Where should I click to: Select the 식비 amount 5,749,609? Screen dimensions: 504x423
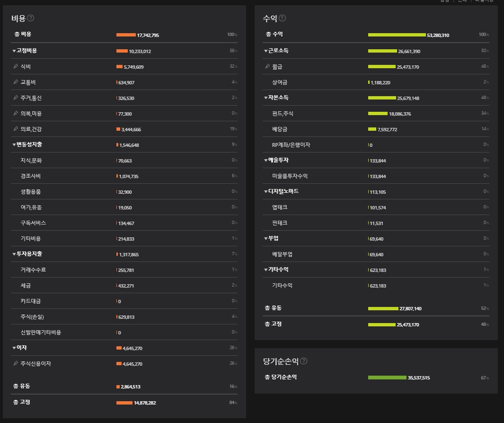134,67
